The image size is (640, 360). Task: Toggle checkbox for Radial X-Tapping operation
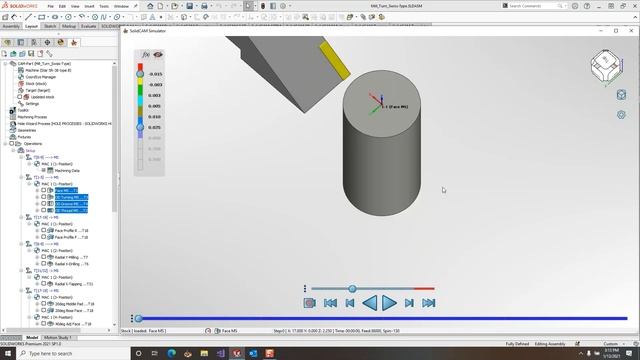[43, 284]
